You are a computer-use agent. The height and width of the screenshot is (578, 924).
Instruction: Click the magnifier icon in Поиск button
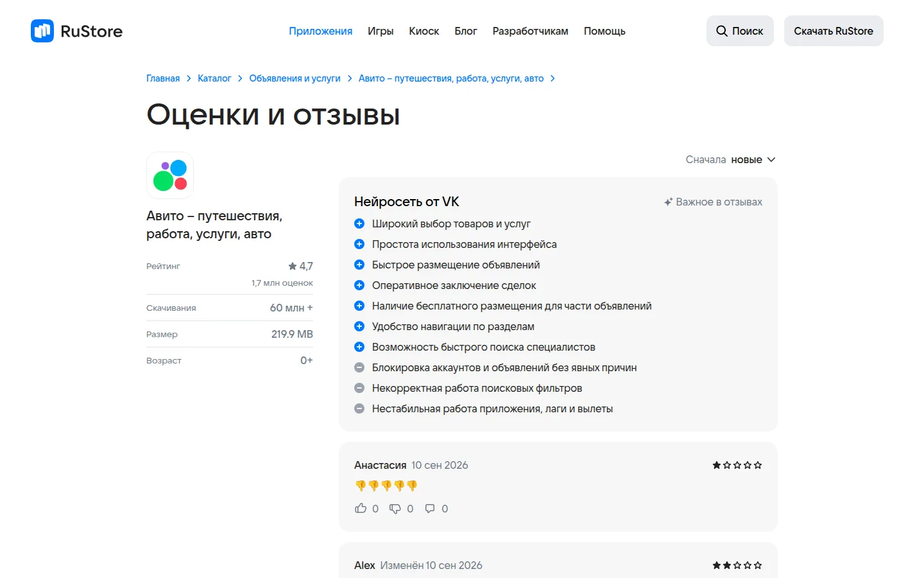pos(722,31)
